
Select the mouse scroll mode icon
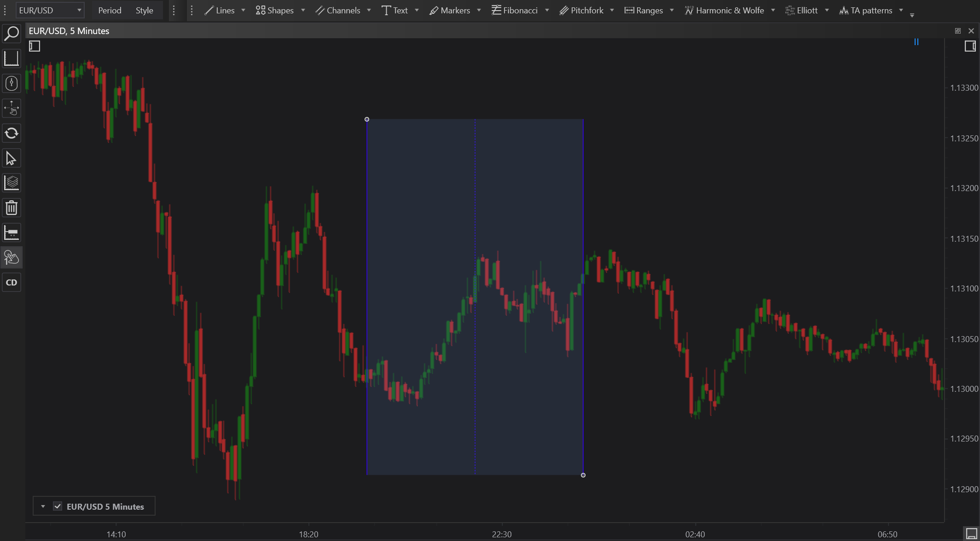(12, 83)
